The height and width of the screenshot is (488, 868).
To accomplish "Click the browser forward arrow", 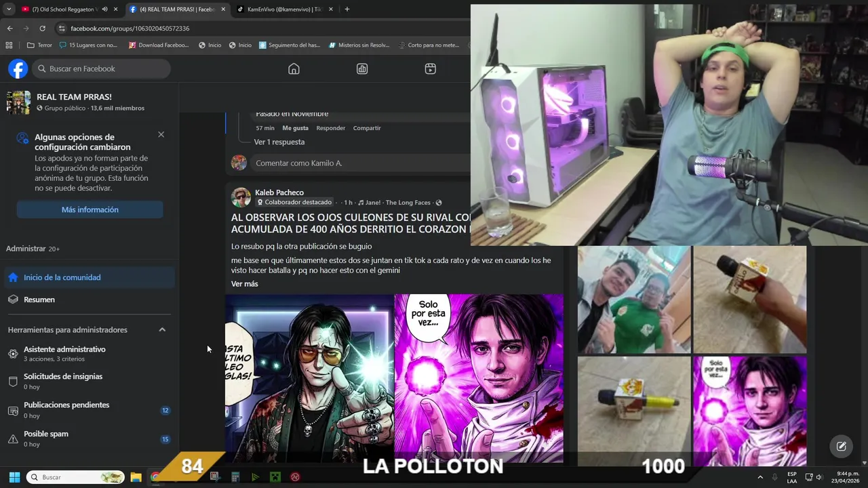I will pos(26,28).
